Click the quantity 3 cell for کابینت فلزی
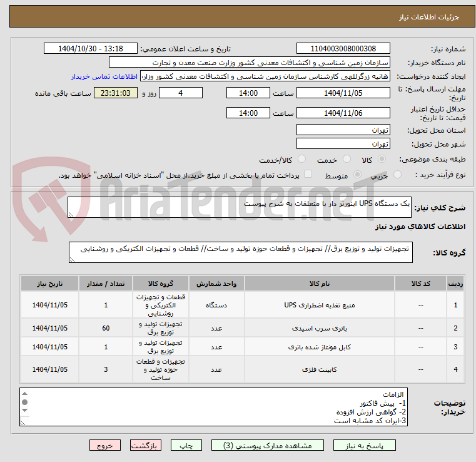The image size is (476, 462). pyautogui.click(x=106, y=369)
